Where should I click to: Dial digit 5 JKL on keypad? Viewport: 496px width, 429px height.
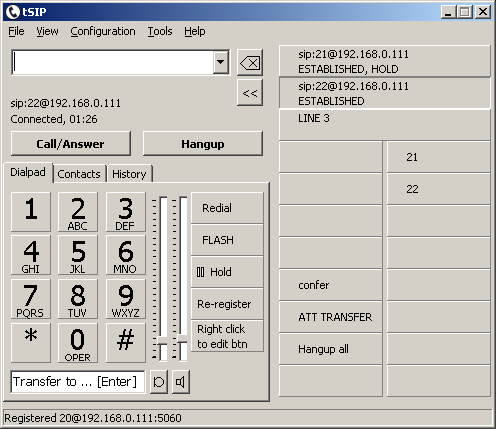[x=78, y=255]
